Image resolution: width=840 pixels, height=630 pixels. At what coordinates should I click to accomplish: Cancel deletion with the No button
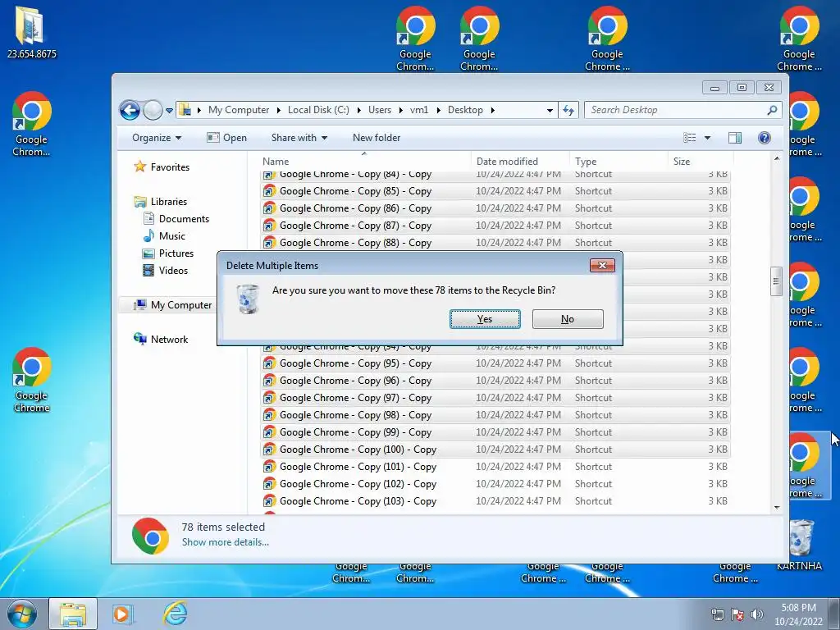(x=568, y=319)
